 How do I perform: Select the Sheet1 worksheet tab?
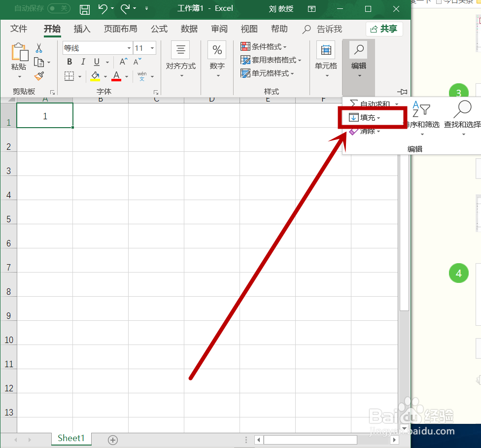click(71, 438)
